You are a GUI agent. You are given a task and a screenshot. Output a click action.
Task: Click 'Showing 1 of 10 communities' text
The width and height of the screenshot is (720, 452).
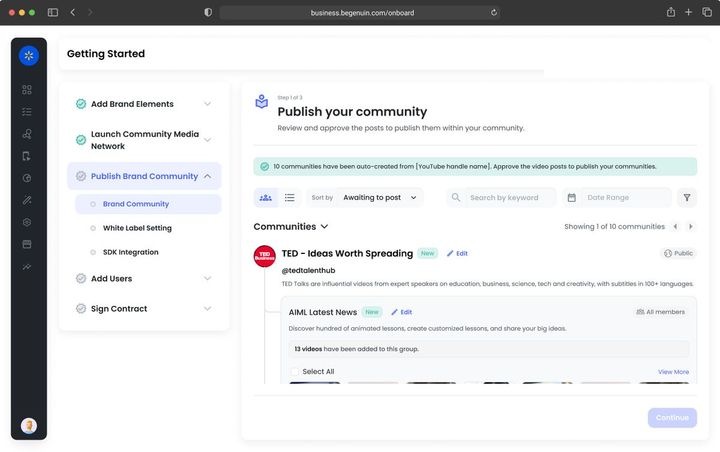(x=614, y=226)
